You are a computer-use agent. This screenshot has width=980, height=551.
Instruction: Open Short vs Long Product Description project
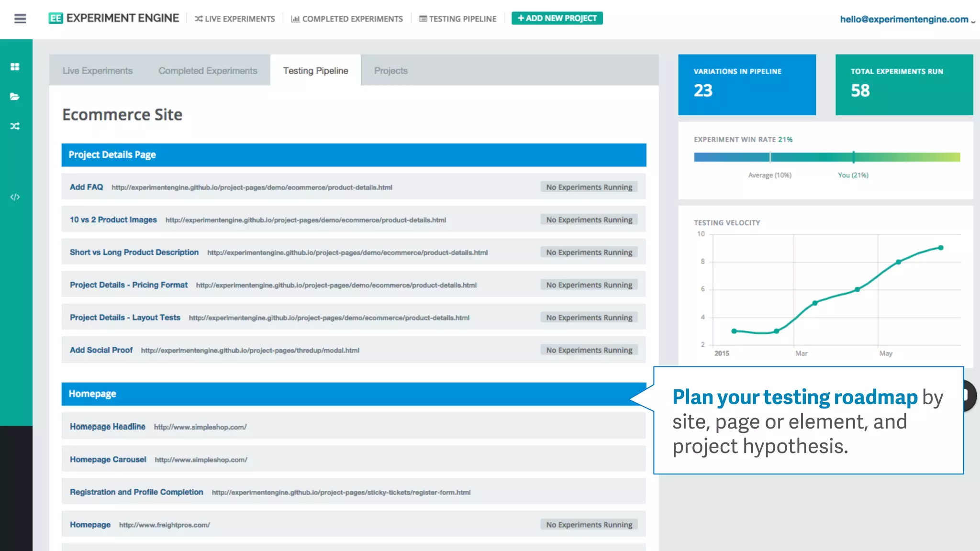[x=134, y=252]
